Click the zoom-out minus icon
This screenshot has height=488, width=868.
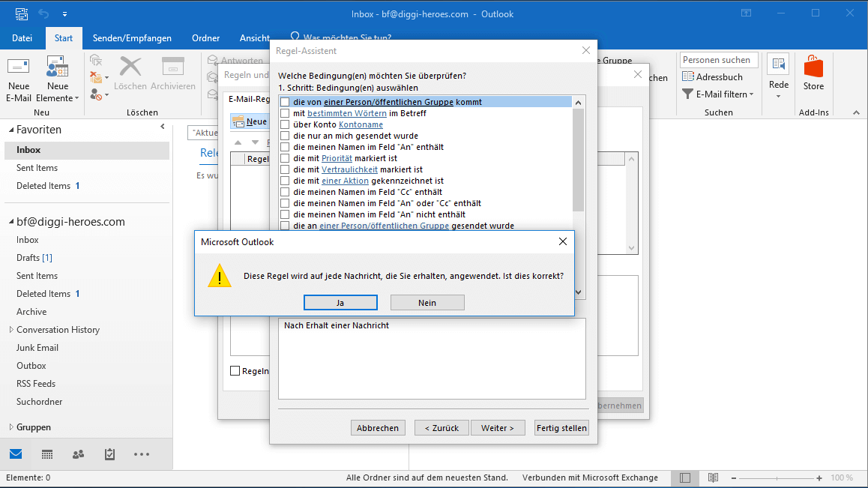pyautogui.click(x=734, y=478)
